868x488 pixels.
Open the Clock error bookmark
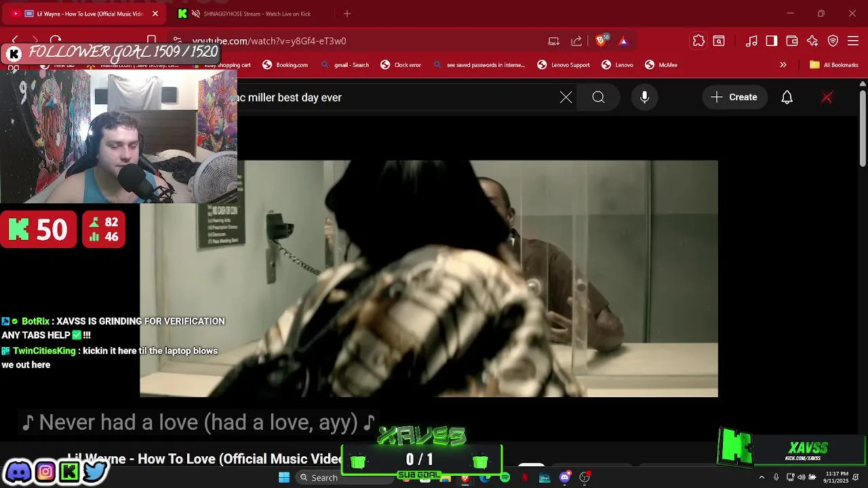[401, 65]
